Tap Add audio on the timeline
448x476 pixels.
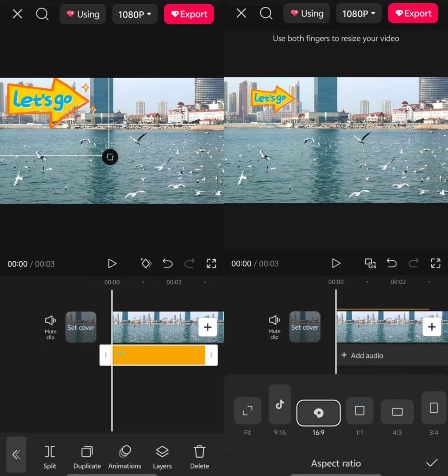coord(362,356)
